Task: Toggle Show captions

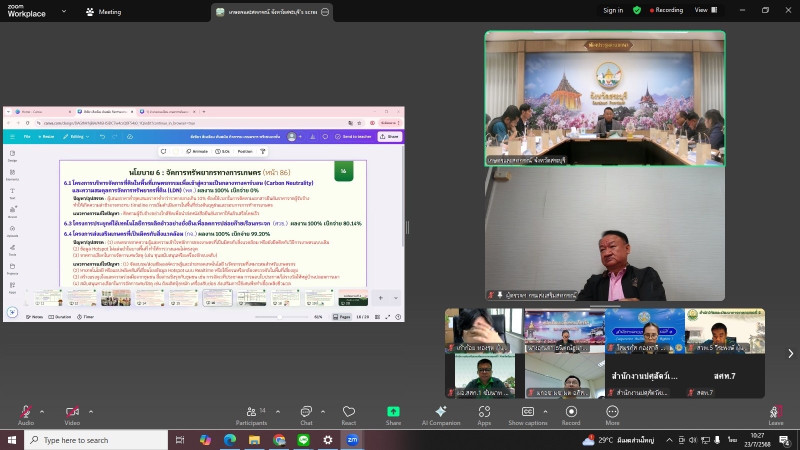Action: point(527,413)
